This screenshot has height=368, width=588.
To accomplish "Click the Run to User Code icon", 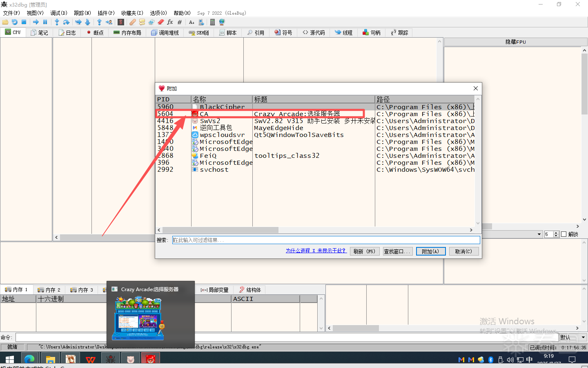I will pyautogui.click(x=109, y=22).
